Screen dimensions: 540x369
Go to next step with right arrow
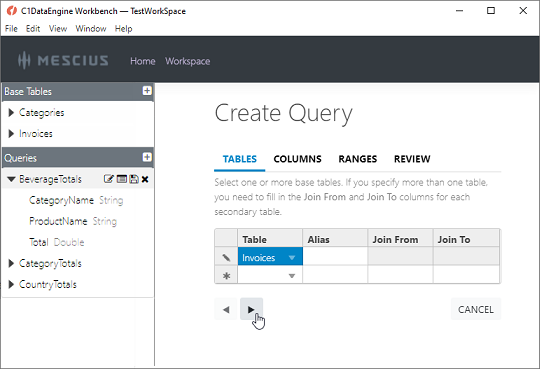[x=251, y=309]
